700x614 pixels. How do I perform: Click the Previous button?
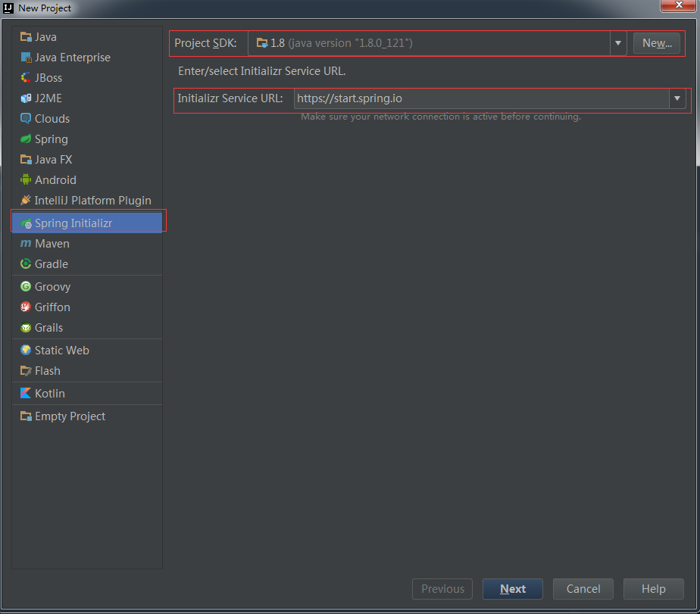click(442, 589)
